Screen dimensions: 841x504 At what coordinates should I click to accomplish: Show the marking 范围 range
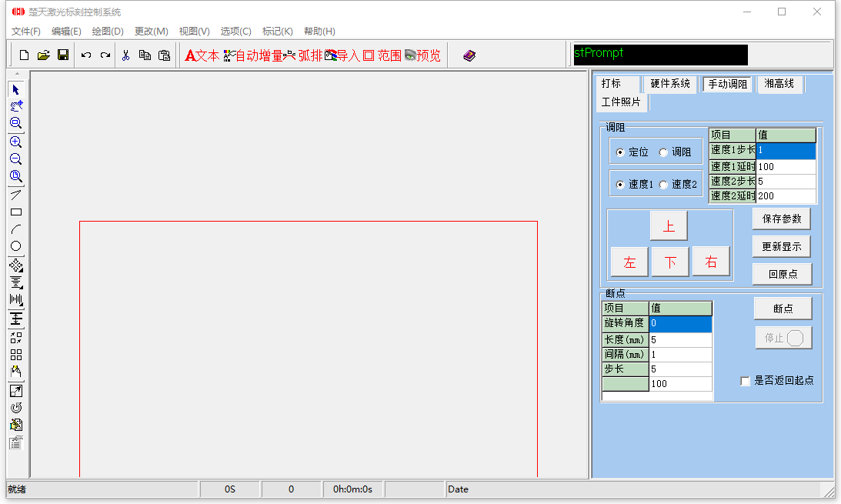382,55
